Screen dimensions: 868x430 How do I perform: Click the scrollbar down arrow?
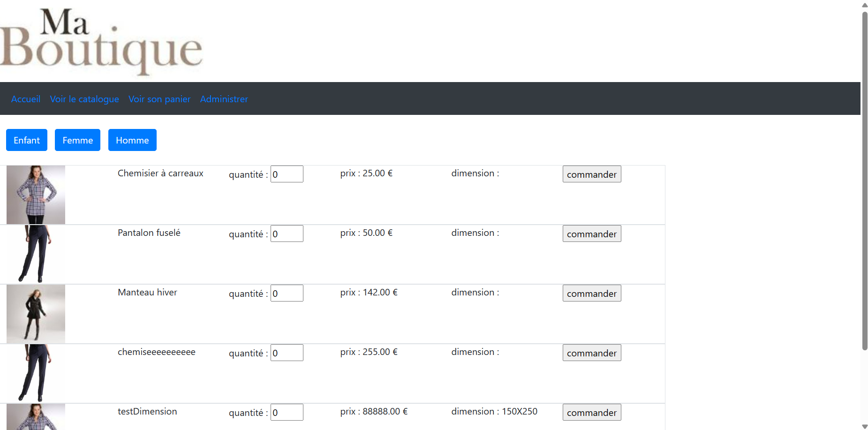pos(865,426)
